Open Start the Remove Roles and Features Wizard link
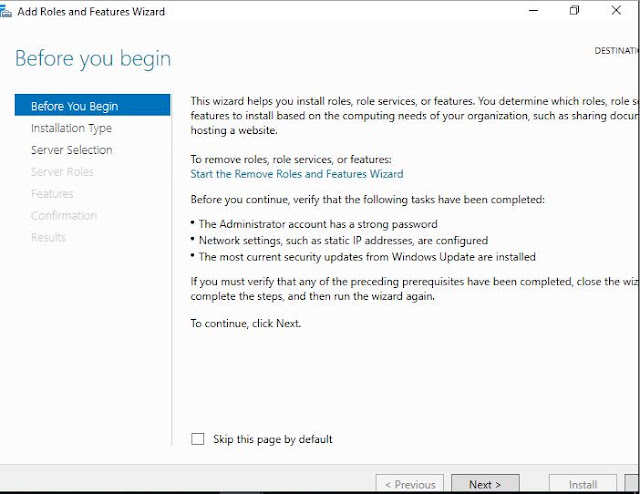Viewport: 640px width, 494px height. pyautogui.click(x=297, y=174)
